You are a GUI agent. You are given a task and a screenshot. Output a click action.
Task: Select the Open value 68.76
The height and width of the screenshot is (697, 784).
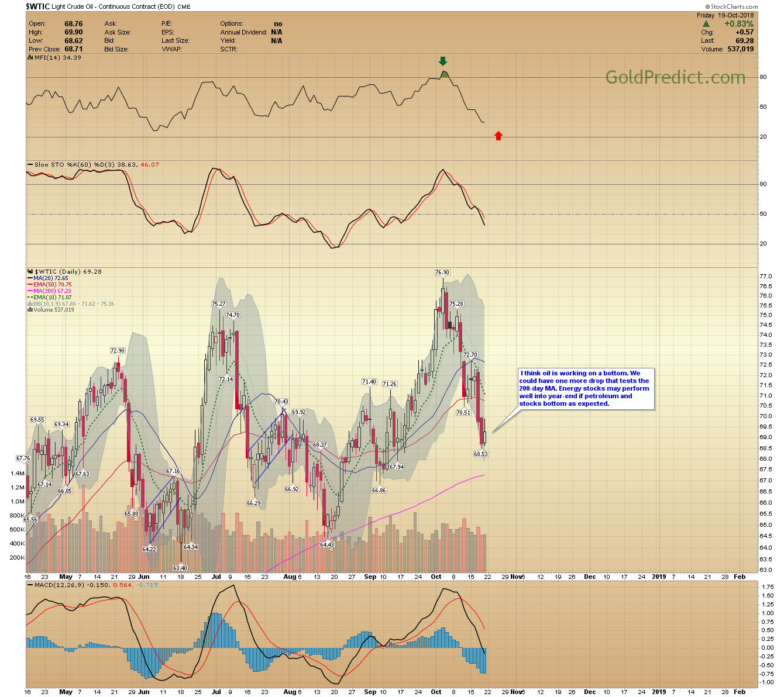click(74, 24)
